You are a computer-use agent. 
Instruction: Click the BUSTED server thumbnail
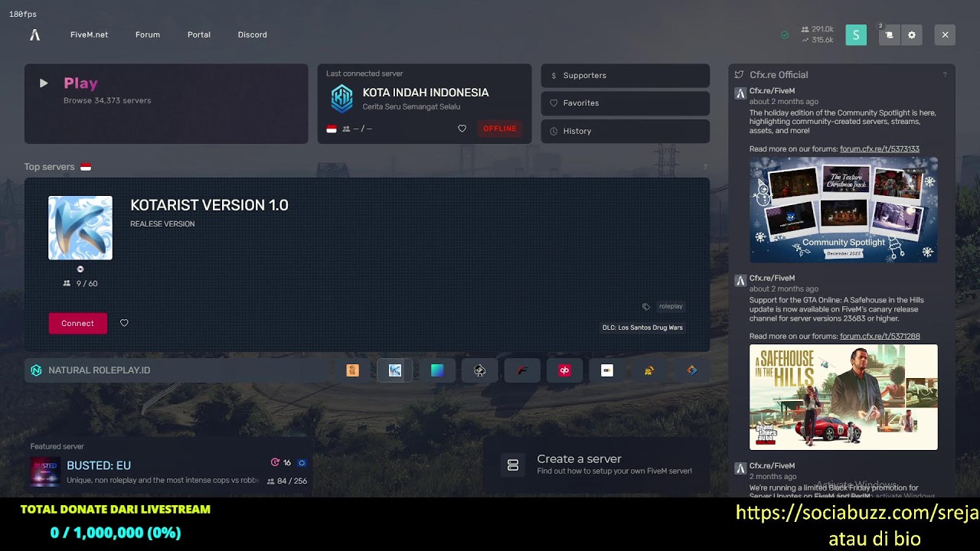coord(44,472)
